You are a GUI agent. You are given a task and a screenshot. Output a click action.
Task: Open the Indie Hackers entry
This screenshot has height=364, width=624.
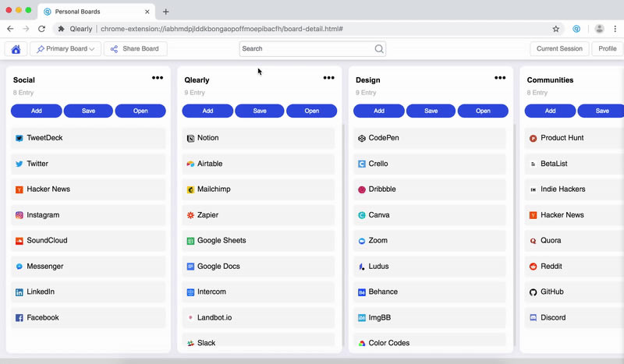(x=574, y=189)
